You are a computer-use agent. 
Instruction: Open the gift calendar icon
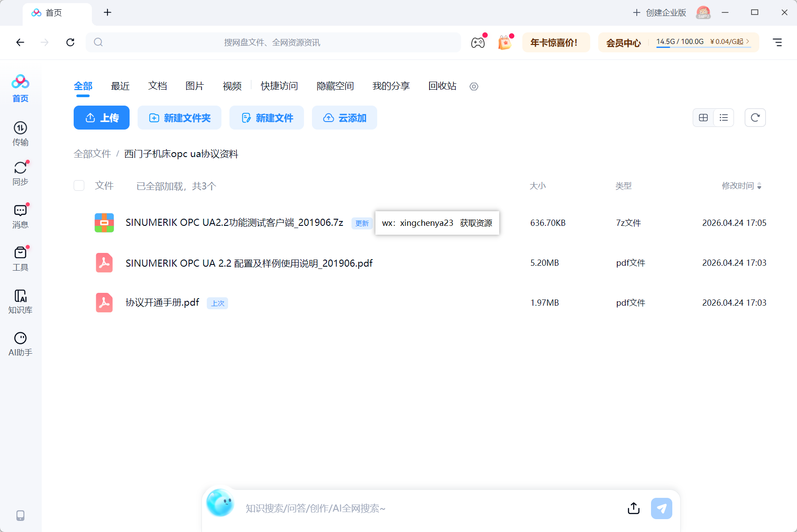click(x=505, y=43)
